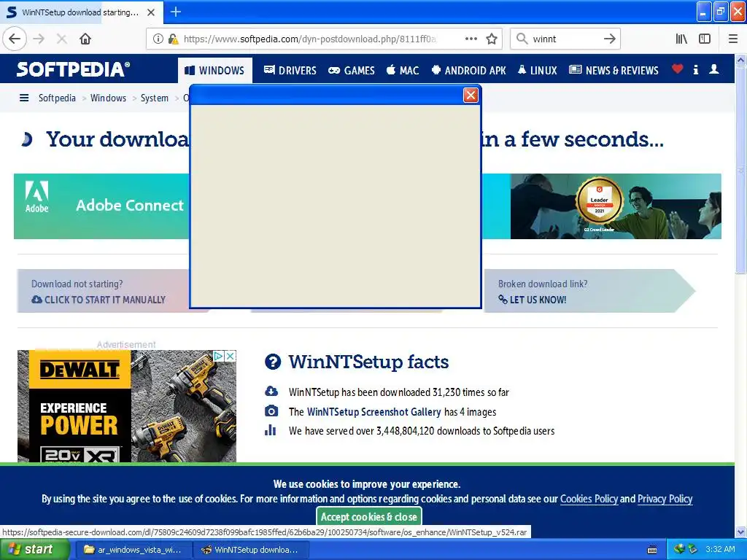This screenshot has height=560, width=747.
Task: Click the download count cloud icon
Action: (x=271, y=392)
